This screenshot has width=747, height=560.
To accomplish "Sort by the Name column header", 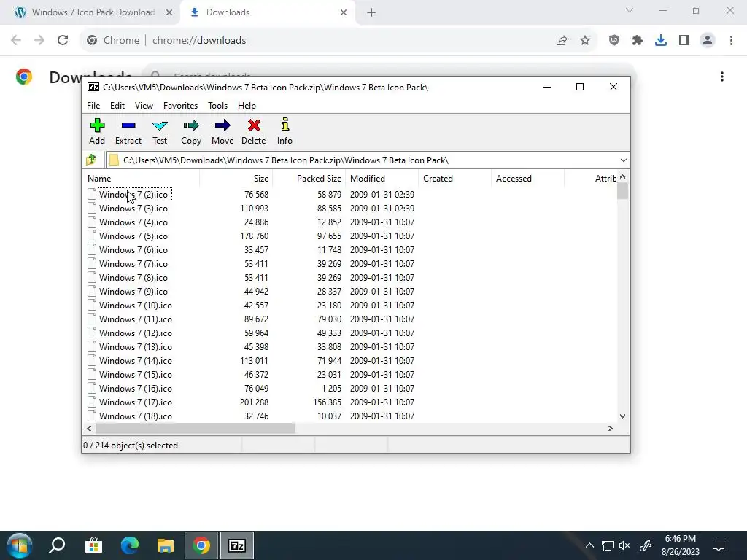I will pos(142,179).
